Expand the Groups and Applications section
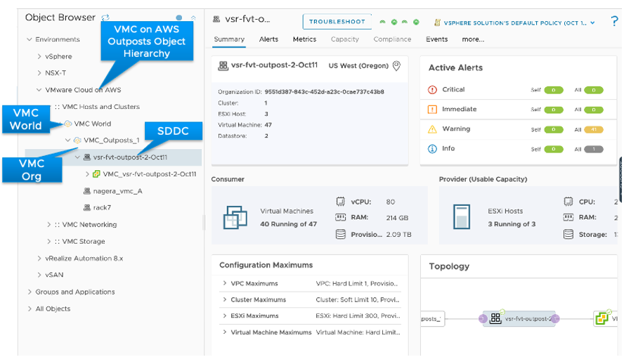The width and height of the screenshot is (631, 364). (30, 292)
